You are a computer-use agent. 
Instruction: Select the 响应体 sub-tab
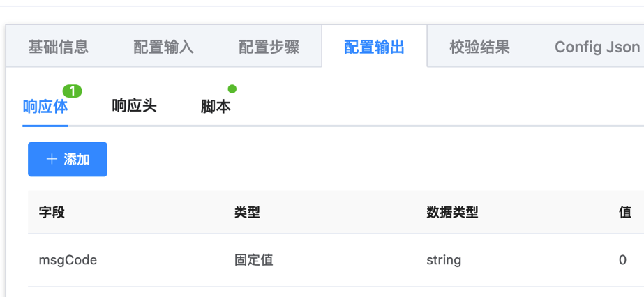[45, 107]
